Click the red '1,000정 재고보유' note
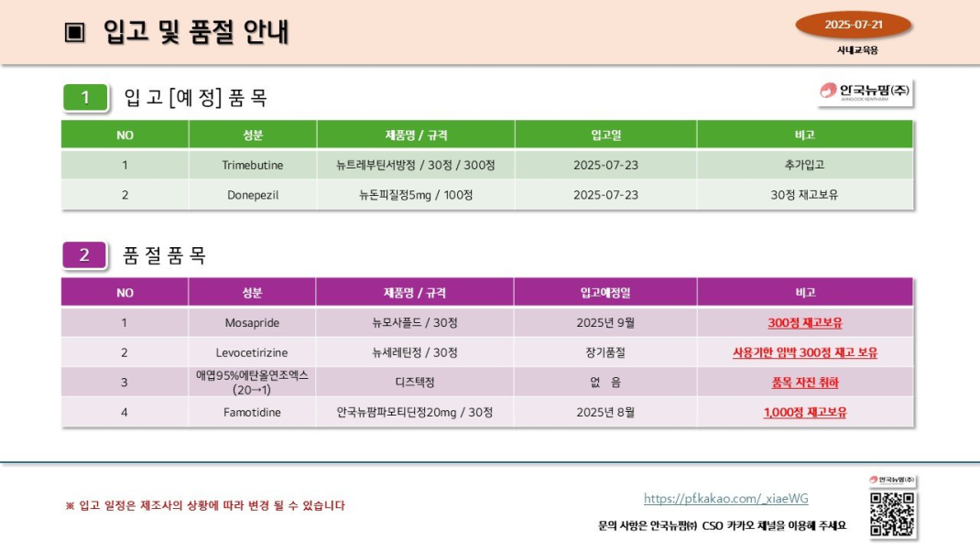 tap(805, 412)
